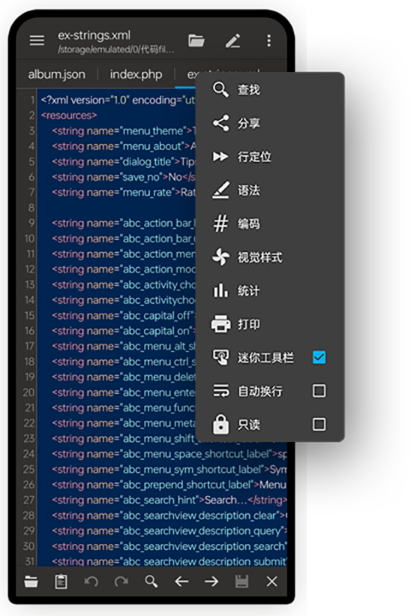Open the 编码 encoding chooser
Image resolution: width=411 pixels, height=616 pixels.
click(x=270, y=224)
